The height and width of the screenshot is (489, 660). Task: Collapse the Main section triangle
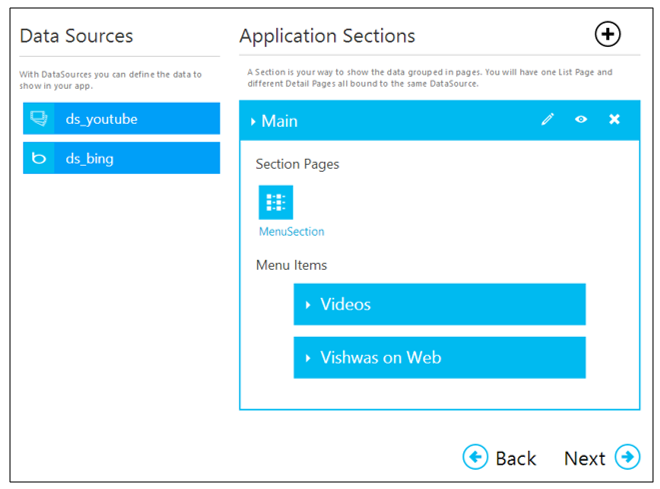(254, 122)
